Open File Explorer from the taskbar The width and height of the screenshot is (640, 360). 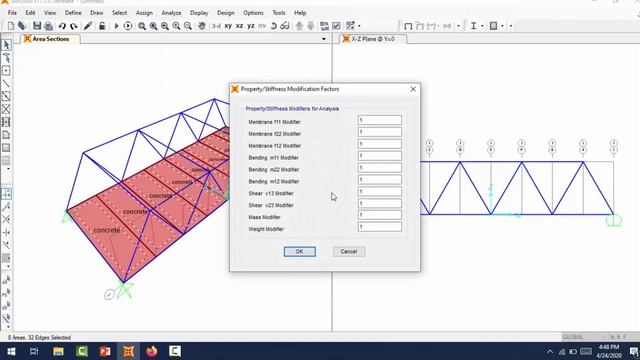[x=58, y=351]
